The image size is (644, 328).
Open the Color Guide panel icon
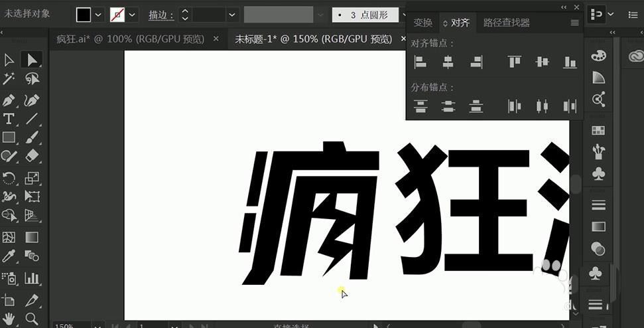click(x=598, y=77)
